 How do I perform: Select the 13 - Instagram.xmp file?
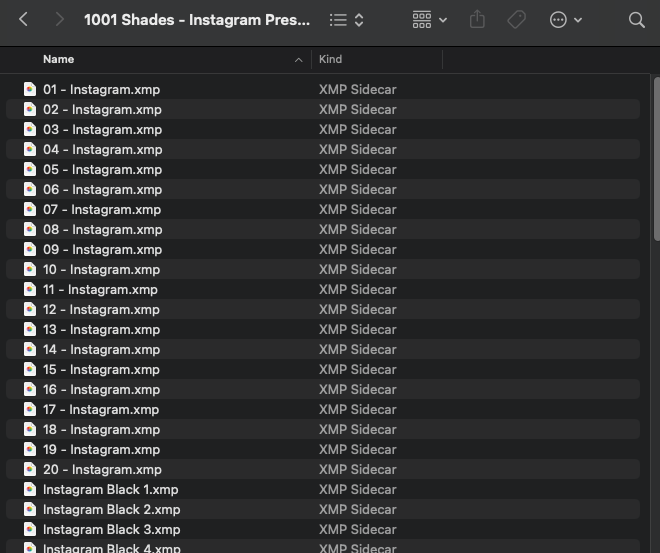tap(101, 329)
